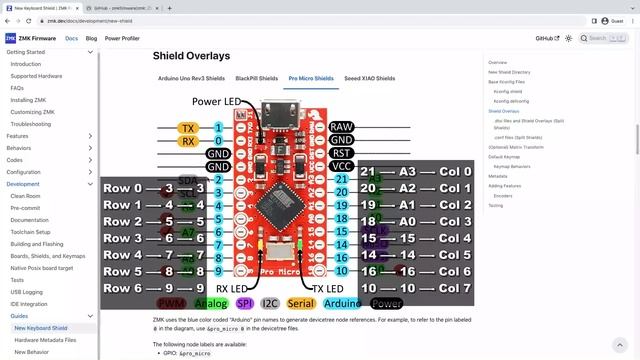Open the browser three-dot menu
Viewport: 640px width, 360px height.
coord(633,21)
